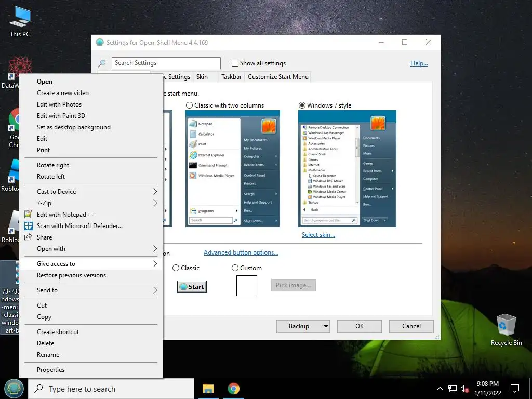Viewport: 532px width, 399px height.
Task: Click the Windows 7 style menu preview image
Action: pos(347,169)
